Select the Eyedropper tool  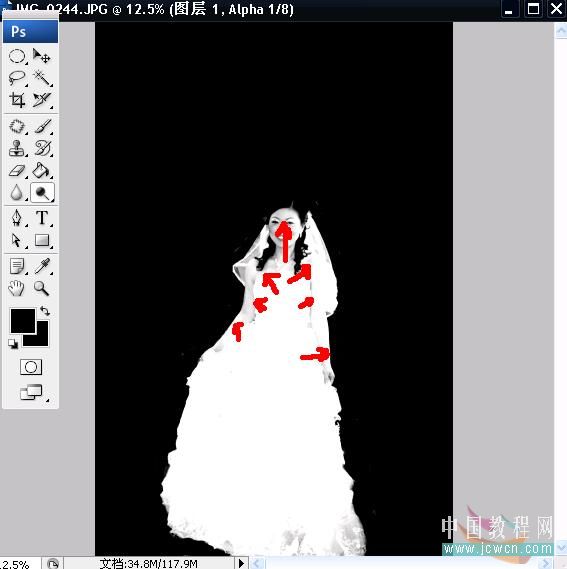pos(42,266)
